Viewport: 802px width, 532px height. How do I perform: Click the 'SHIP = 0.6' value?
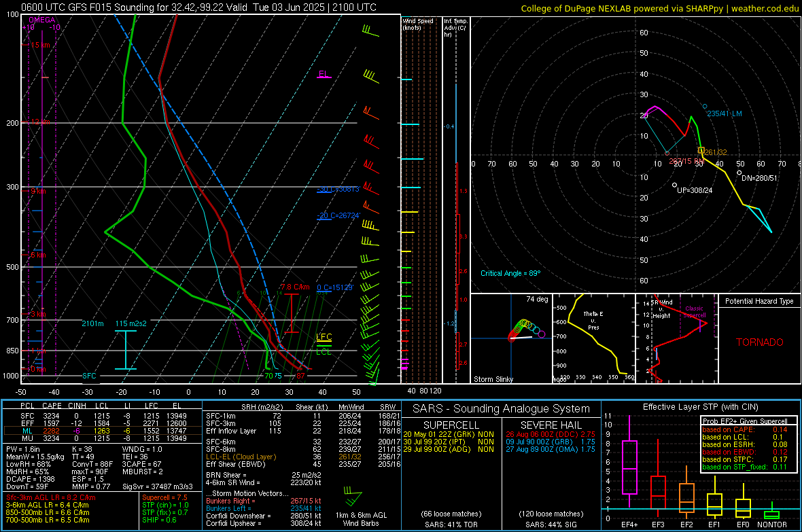tap(159, 520)
